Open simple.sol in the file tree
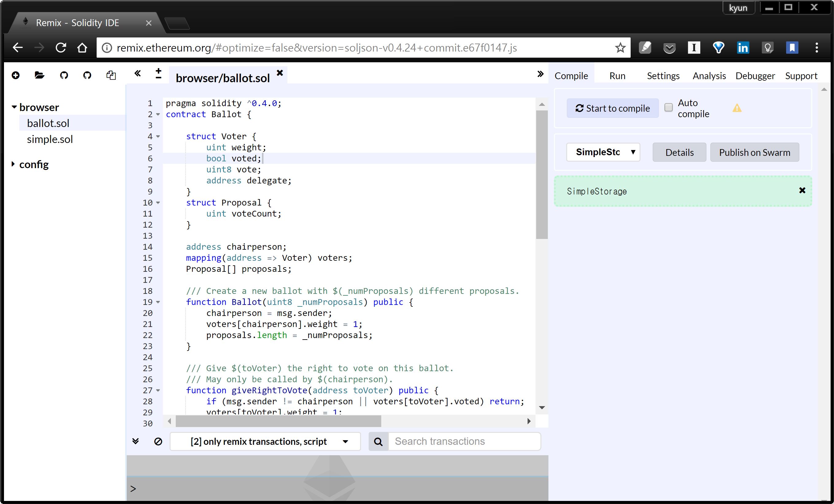 pyautogui.click(x=50, y=139)
